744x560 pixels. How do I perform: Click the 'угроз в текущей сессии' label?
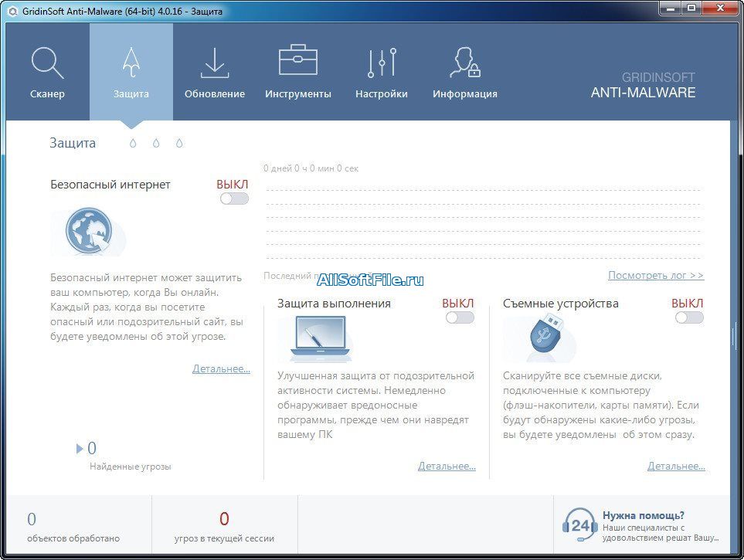[x=224, y=538]
